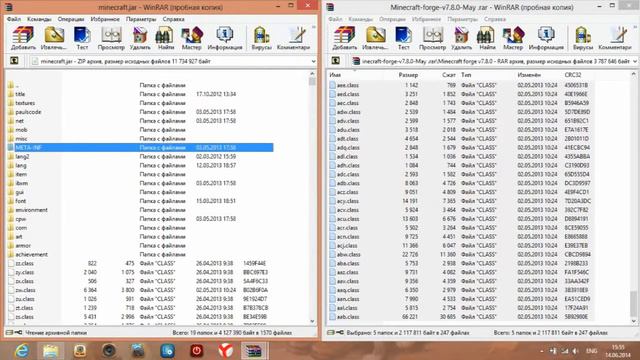This screenshot has height=360, width=640.
Task: Select aee.class in Minecraft-forge list
Action: (348, 85)
